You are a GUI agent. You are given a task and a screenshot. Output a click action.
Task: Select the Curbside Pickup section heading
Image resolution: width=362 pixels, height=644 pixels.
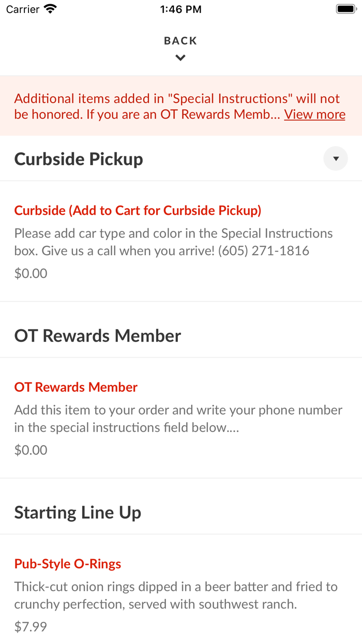click(x=79, y=159)
